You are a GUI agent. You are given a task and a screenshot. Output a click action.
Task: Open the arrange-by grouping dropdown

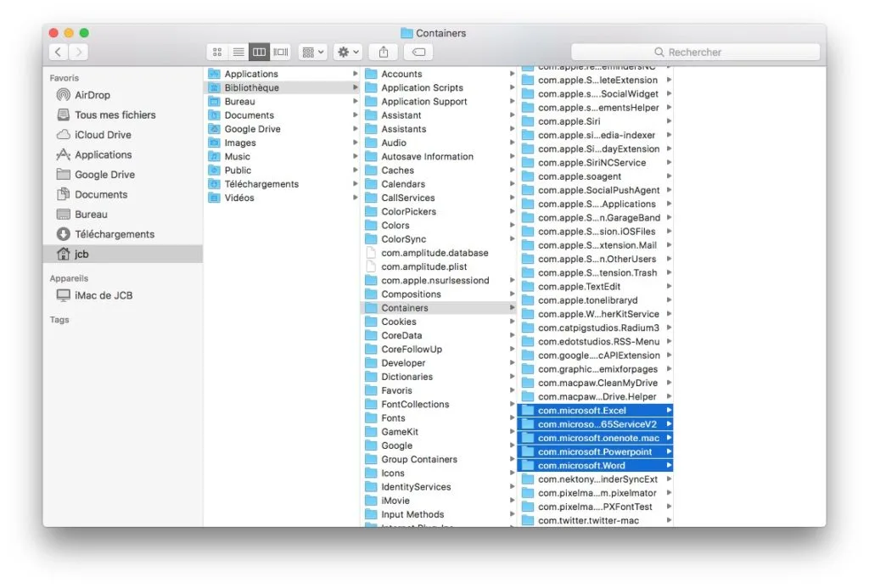(x=312, y=52)
